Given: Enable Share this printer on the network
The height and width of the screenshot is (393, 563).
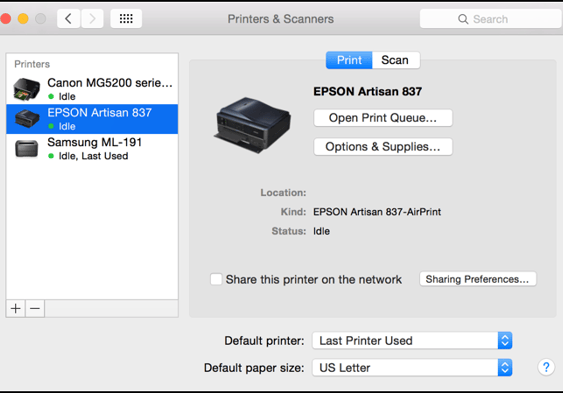Looking at the screenshot, I should [216, 279].
